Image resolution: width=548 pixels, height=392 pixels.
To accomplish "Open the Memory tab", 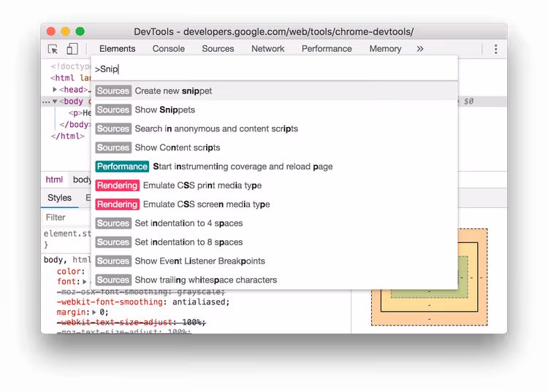I will tap(385, 49).
